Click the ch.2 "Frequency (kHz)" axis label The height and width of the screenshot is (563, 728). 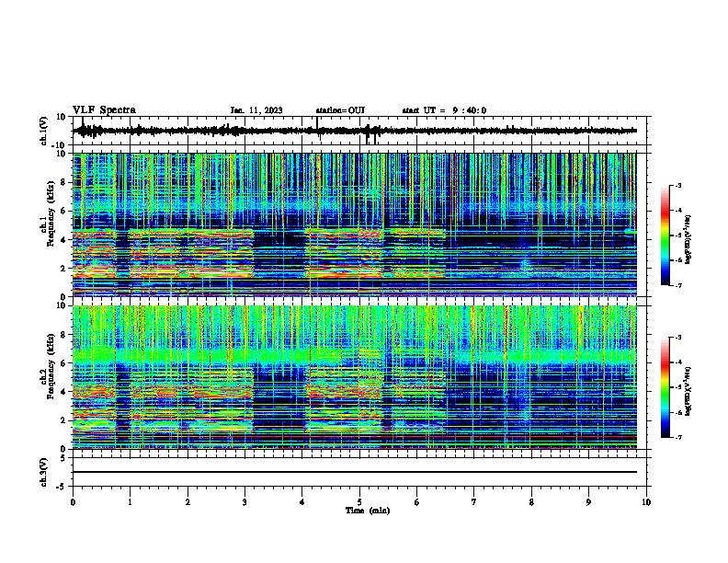pyautogui.click(x=51, y=366)
